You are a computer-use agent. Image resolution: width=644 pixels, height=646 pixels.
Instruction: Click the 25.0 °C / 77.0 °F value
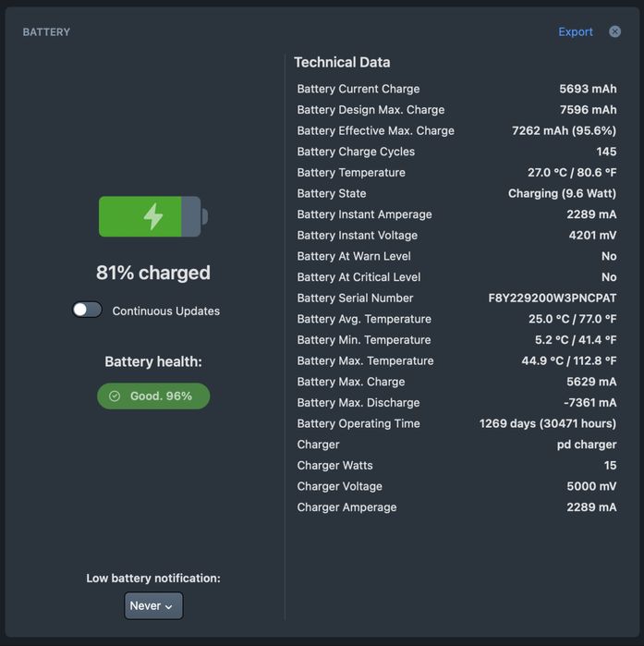[x=572, y=319]
